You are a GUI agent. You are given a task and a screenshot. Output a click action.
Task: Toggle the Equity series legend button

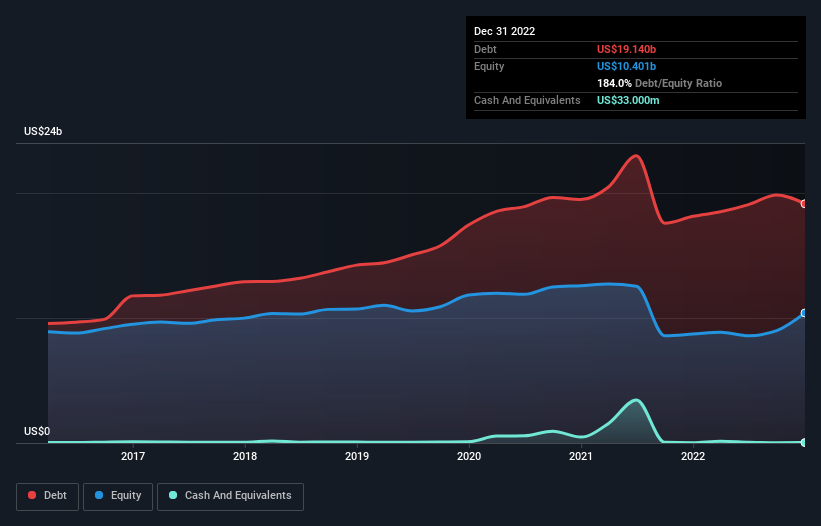tap(118, 496)
